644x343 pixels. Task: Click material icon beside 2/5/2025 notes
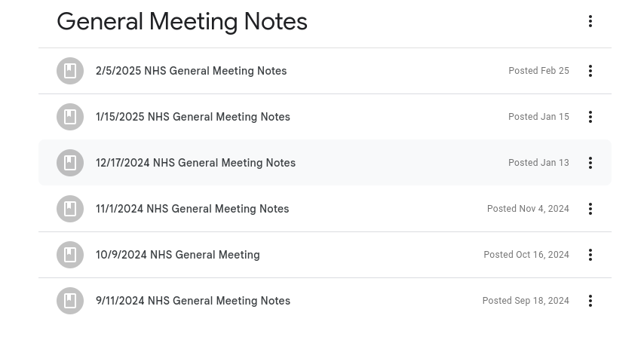[x=70, y=71]
